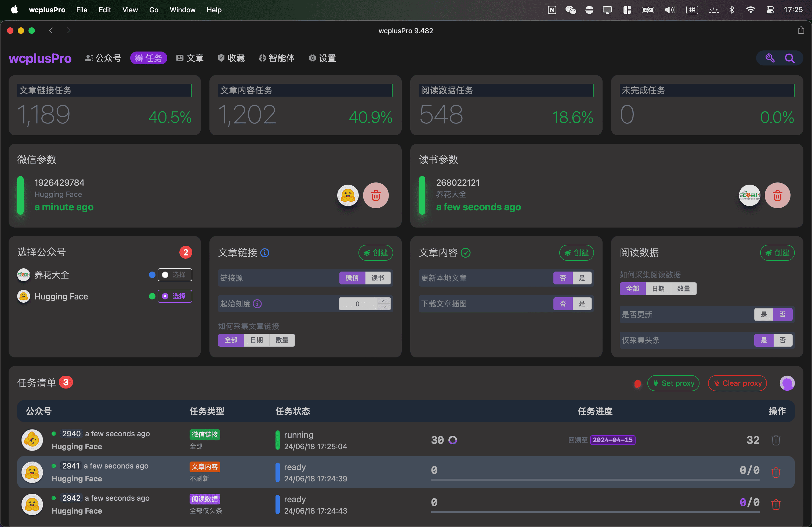
Task: Click the 养花大全 avatar in 读书参数
Action: click(x=749, y=195)
